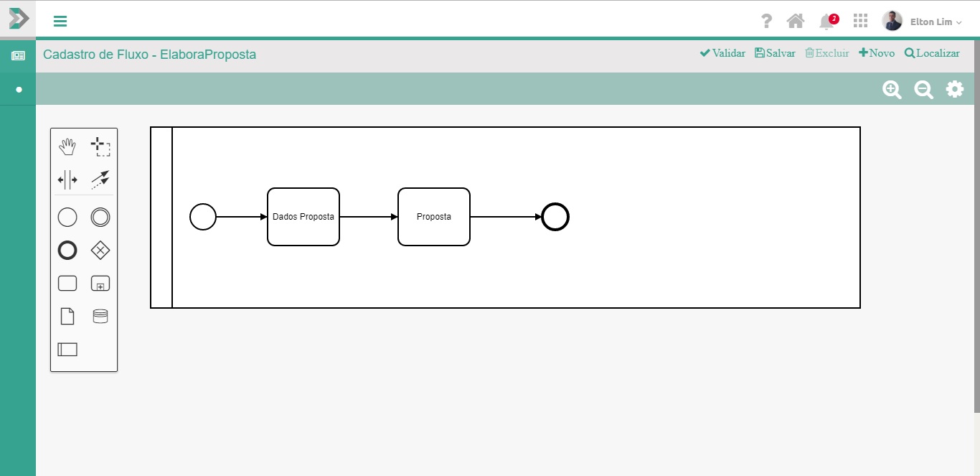Pick the start event circle in palette

67,217
